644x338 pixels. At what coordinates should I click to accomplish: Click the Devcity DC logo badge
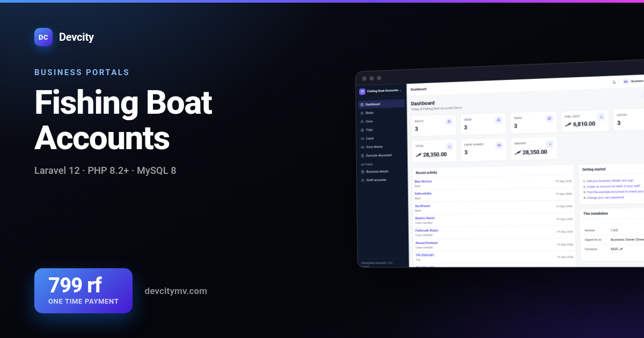coord(43,37)
